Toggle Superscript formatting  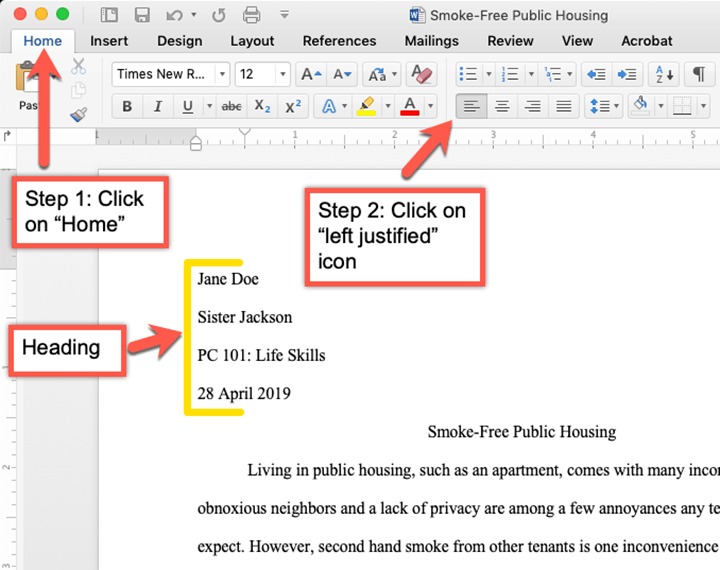click(x=293, y=107)
